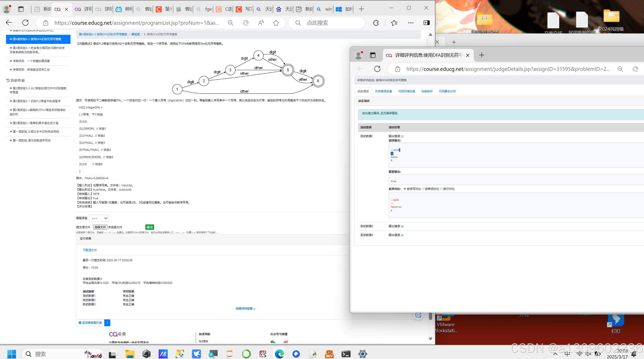644x359 pixels.
Task: Select 按字符对比 comparison radio button
Action: click(405, 189)
